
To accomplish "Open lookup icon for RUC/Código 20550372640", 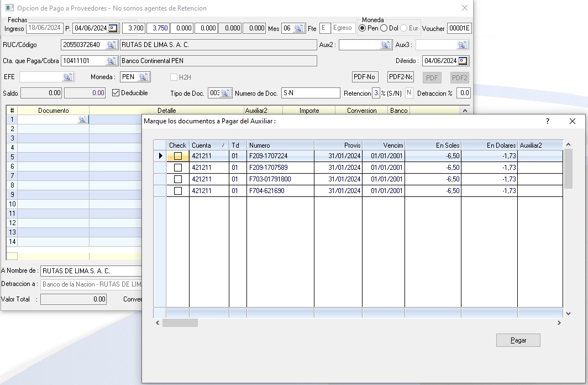I will click(111, 45).
